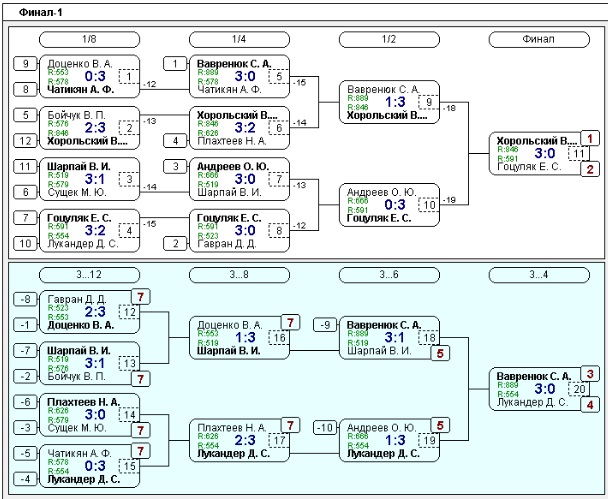The height and width of the screenshot is (499, 608).
Task: Open the 3...4 placement round header
Action: pos(539,275)
